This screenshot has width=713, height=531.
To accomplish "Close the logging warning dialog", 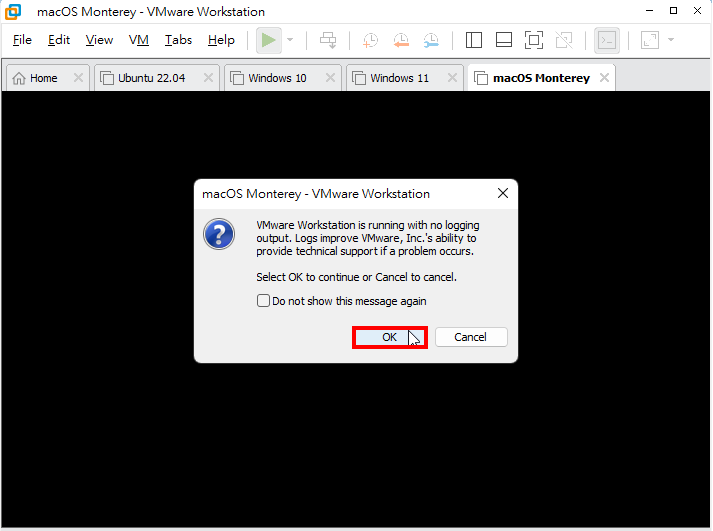I will (503, 193).
